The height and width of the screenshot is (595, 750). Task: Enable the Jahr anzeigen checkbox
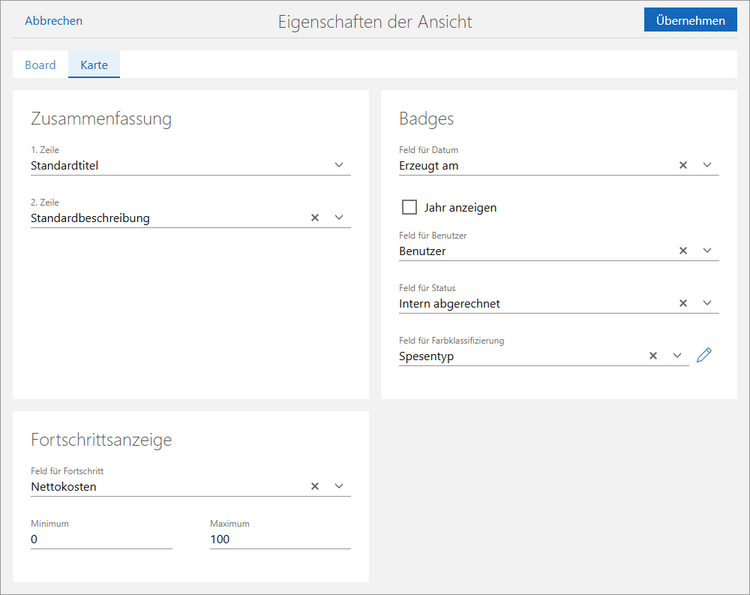(x=409, y=208)
